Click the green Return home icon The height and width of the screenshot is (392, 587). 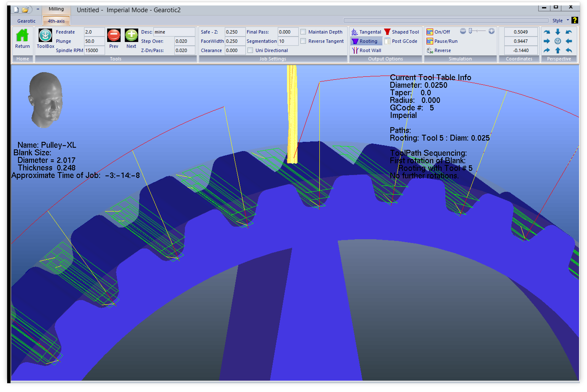(x=22, y=36)
